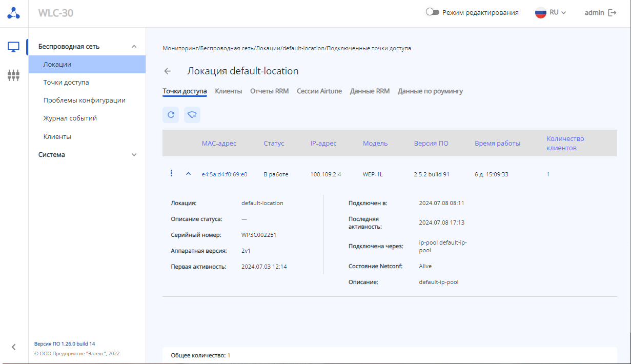The height and width of the screenshot is (364, 631).
Task: Click the refresh table icon button
Action: (171, 115)
